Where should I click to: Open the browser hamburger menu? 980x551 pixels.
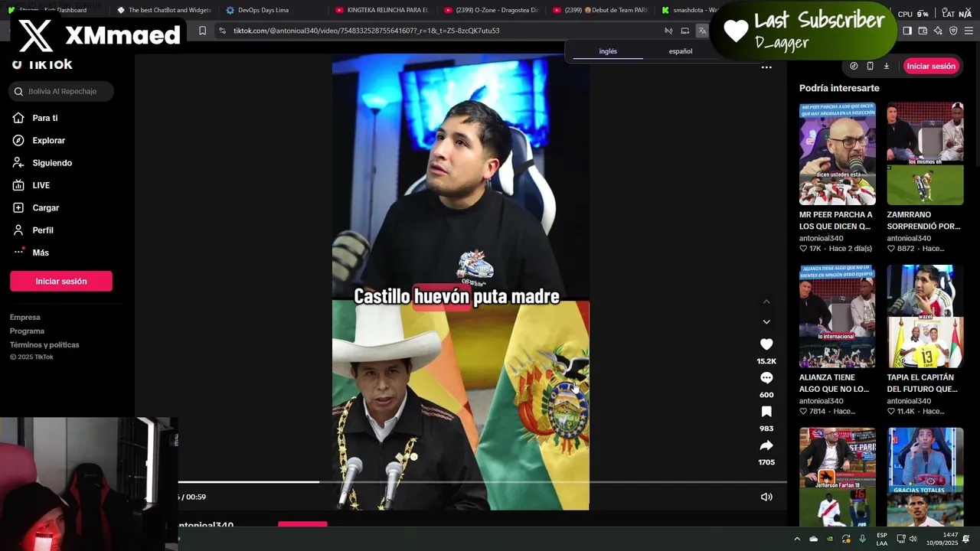click(969, 31)
